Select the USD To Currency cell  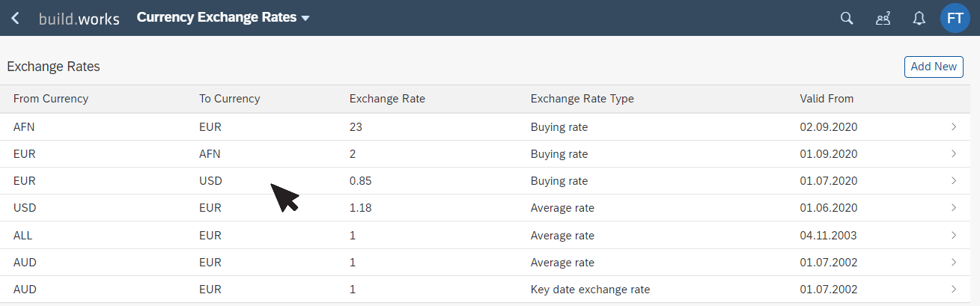(210, 181)
